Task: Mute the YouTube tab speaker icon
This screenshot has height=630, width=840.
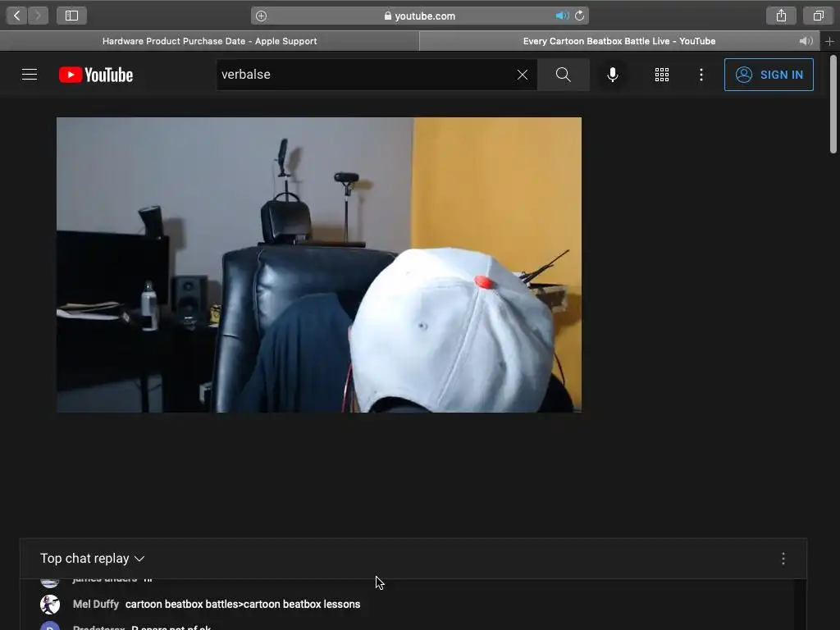Action: (806, 41)
